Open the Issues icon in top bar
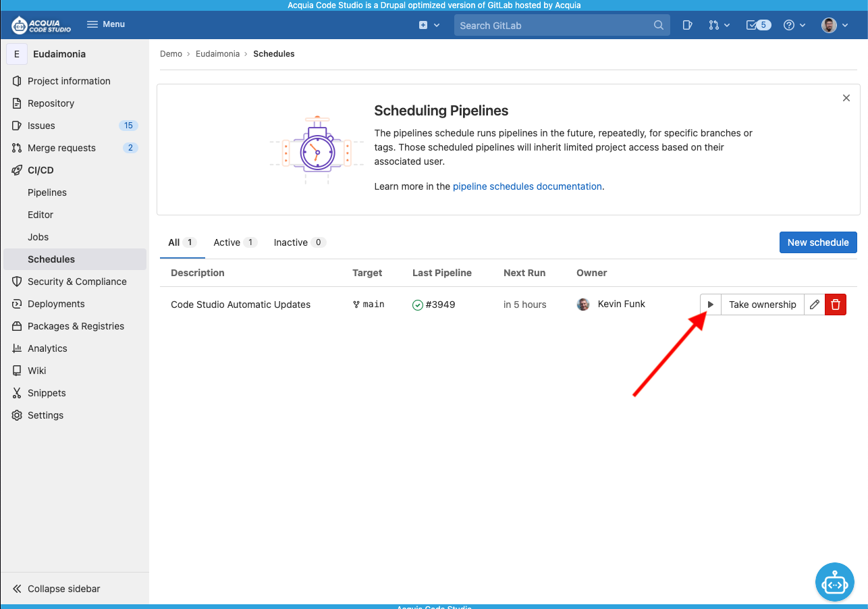This screenshot has width=868, height=609. pyautogui.click(x=687, y=25)
